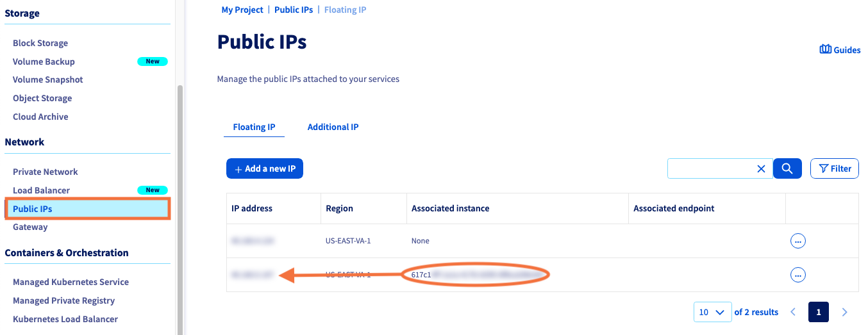Click the 'Manage the public IPs' description text

click(308, 79)
